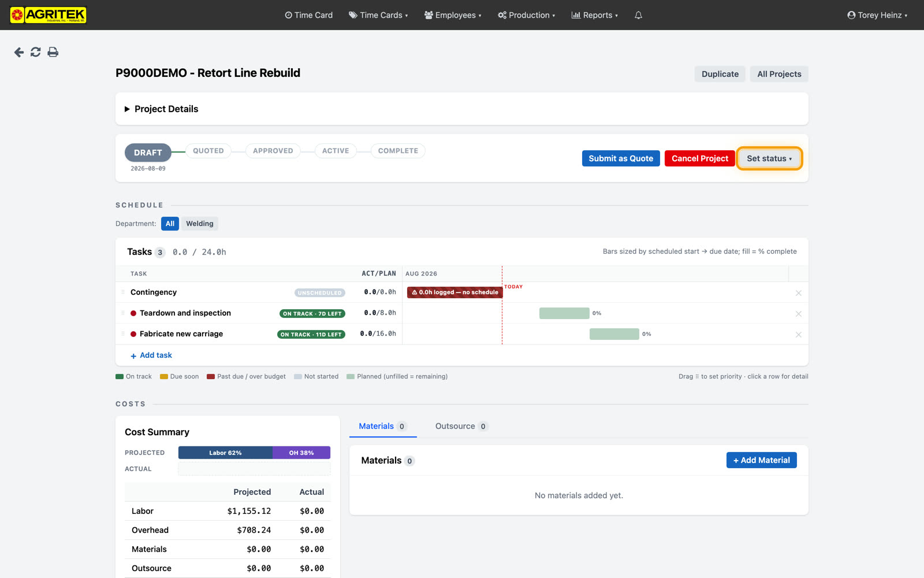Viewport: 924px width, 578px height.
Task: Open the Reports menu
Action: coord(594,15)
